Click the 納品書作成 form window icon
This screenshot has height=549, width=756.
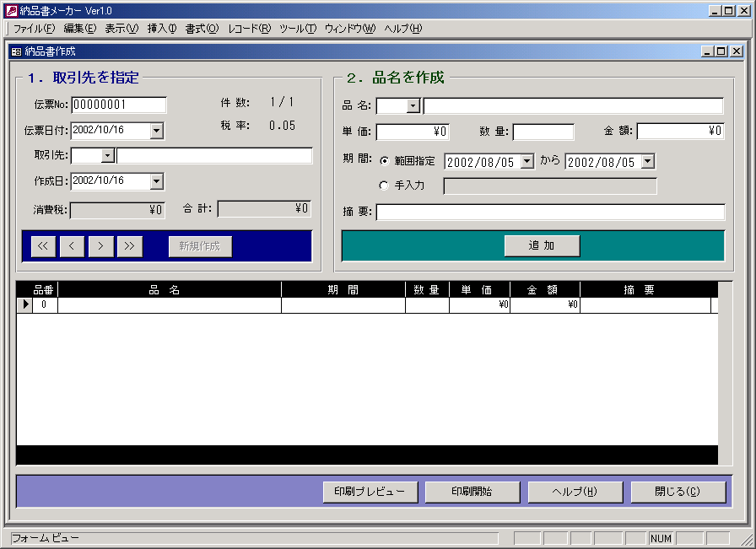coord(16,51)
